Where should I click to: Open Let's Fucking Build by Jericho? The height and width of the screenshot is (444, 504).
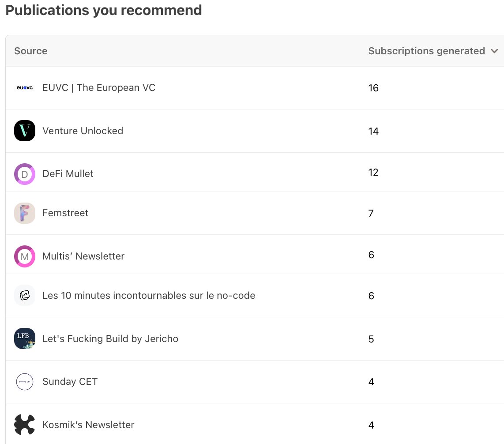[110, 339]
